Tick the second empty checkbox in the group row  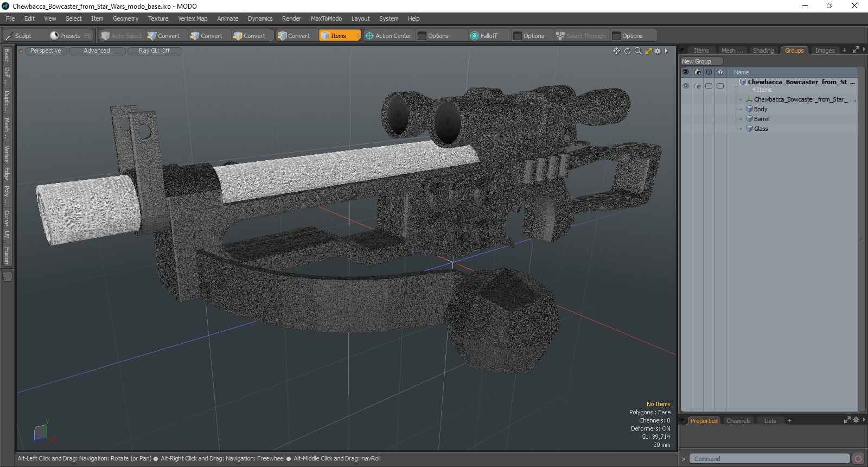pyautogui.click(x=720, y=86)
